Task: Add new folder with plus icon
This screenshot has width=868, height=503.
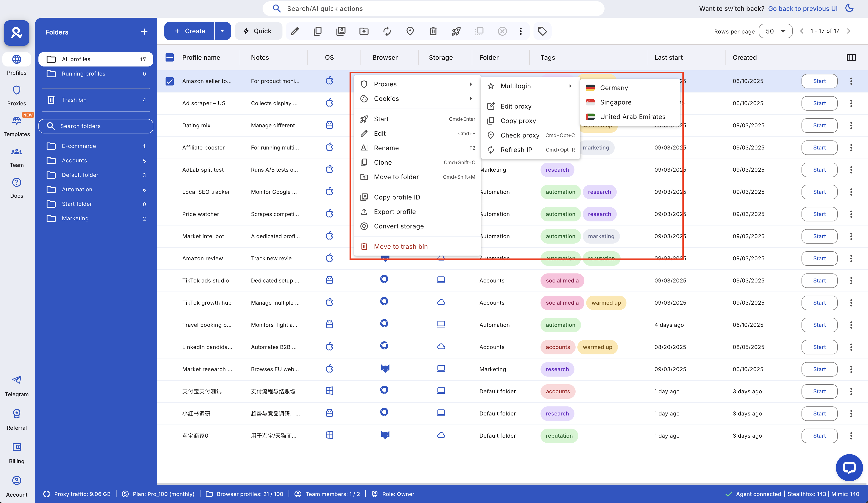Action: click(x=144, y=32)
